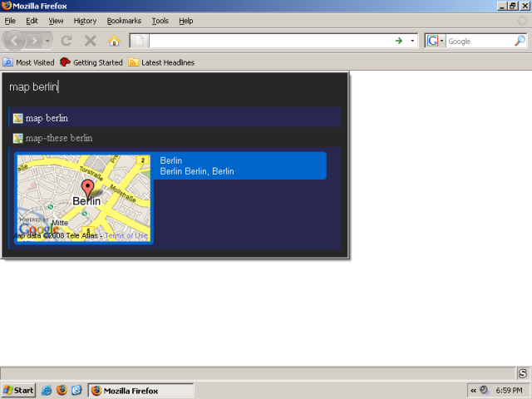Select the 'map berlin' command suggestion

pos(175,118)
